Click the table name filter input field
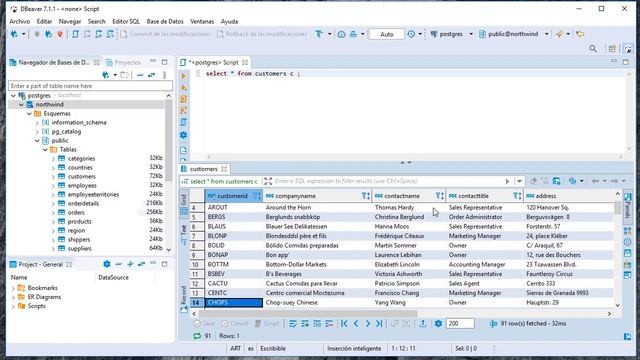This screenshot has height=360, width=640. tap(90, 86)
